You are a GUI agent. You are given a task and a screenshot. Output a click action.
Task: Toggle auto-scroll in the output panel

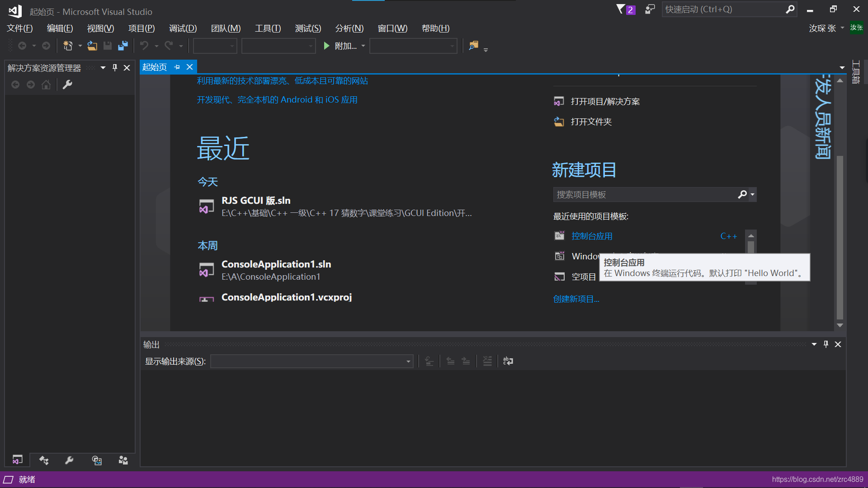point(429,361)
